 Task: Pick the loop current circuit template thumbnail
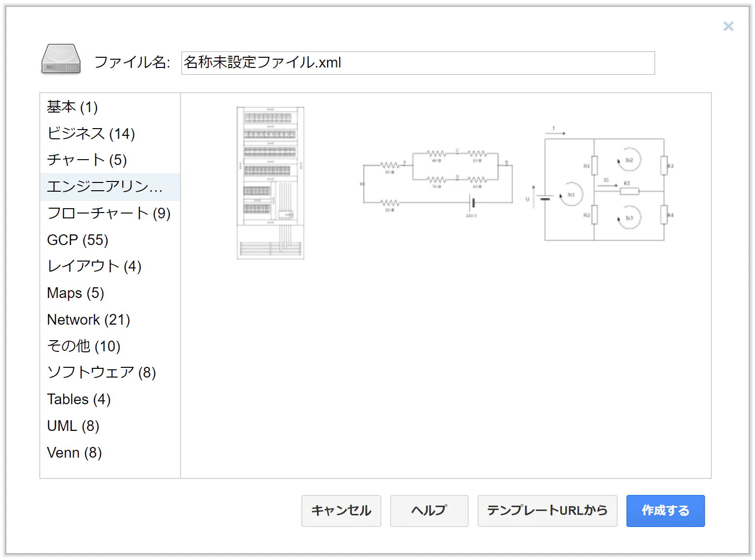(600, 184)
